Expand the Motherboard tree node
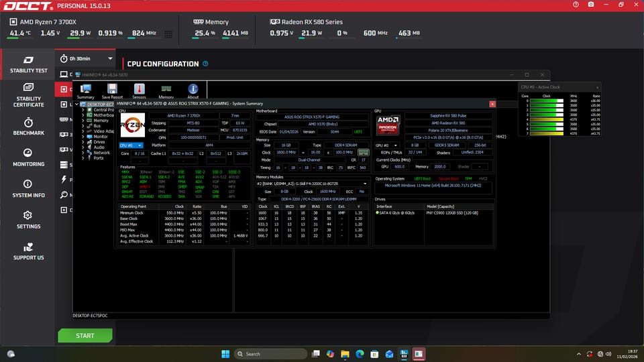Viewport: 644px width, 362px height. click(x=83, y=115)
